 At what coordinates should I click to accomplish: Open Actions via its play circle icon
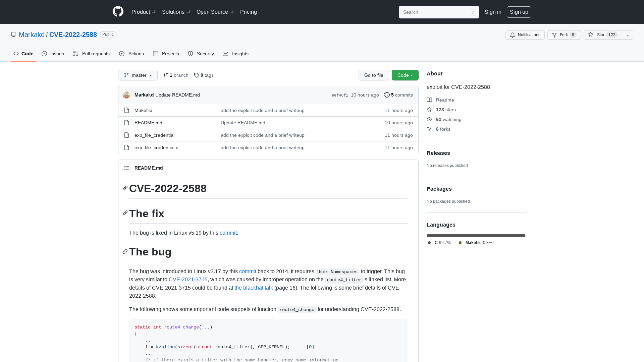point(122,54)
